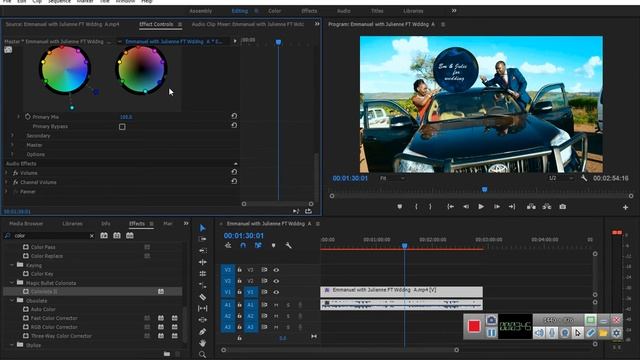This screenshot has height=360, width=640.
Task: Reset the Volume audio effect
Action: (234, 172)
